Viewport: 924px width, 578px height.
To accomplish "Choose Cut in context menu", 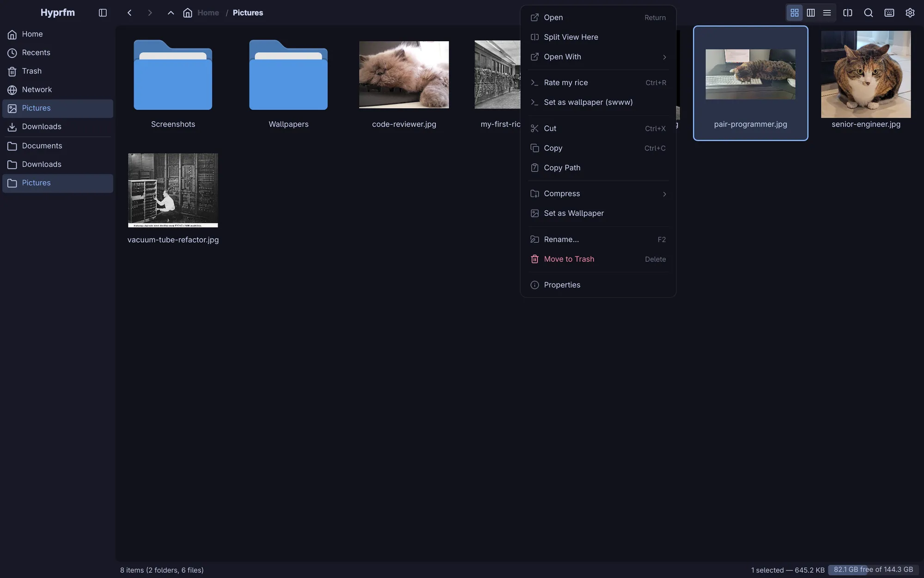I will click(x=598, y=129).
